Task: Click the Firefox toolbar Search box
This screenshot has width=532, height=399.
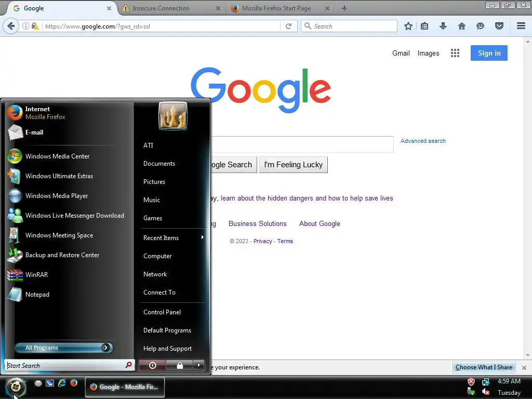Action: pos(349,26)
